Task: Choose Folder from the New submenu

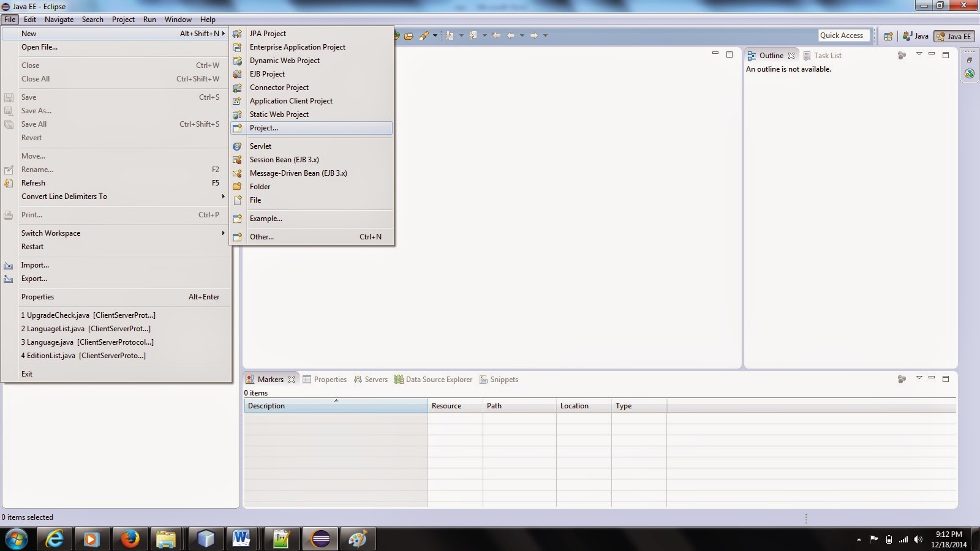Action: (312, 187)
